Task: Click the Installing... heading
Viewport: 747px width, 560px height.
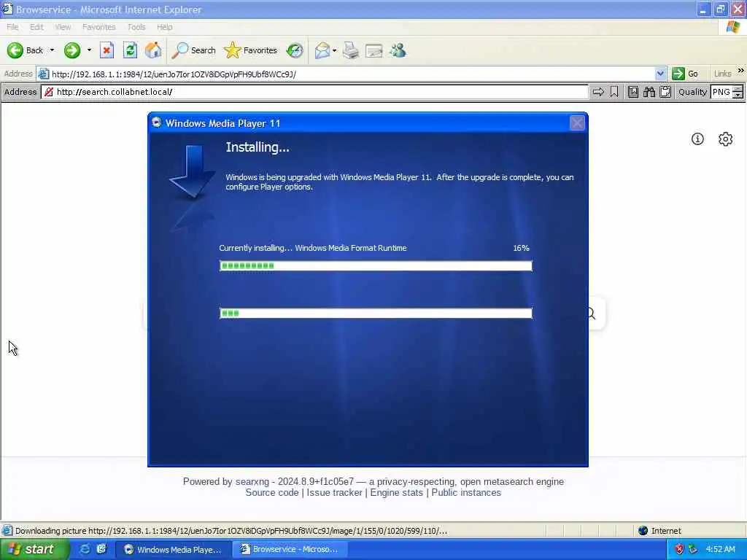Action: click(x=258, y=147)
